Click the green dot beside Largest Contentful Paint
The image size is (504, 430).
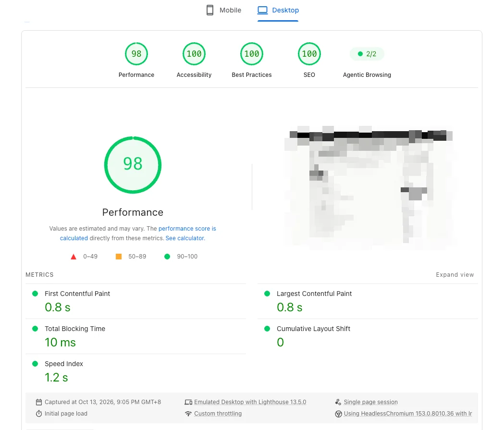click(267, 294)
